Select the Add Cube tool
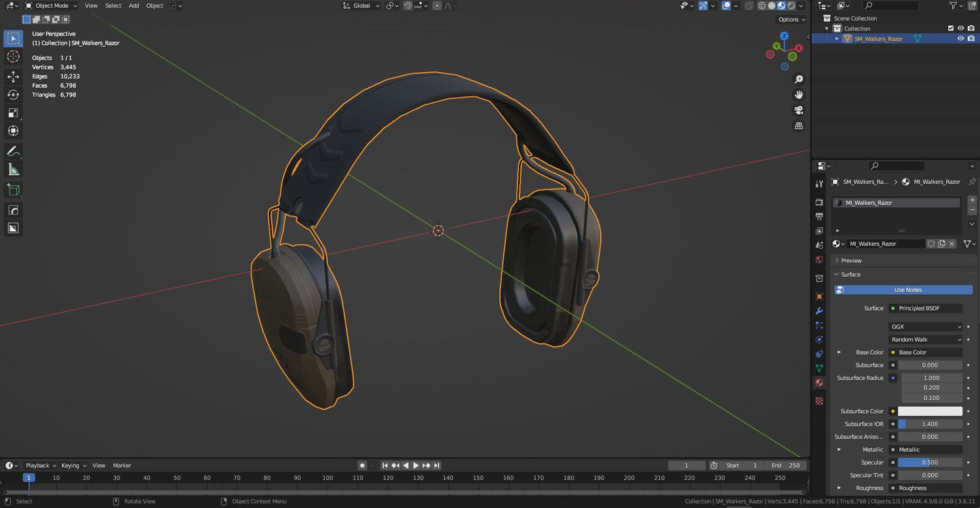This screenshot has width=980, height=508. coord(13,189)
